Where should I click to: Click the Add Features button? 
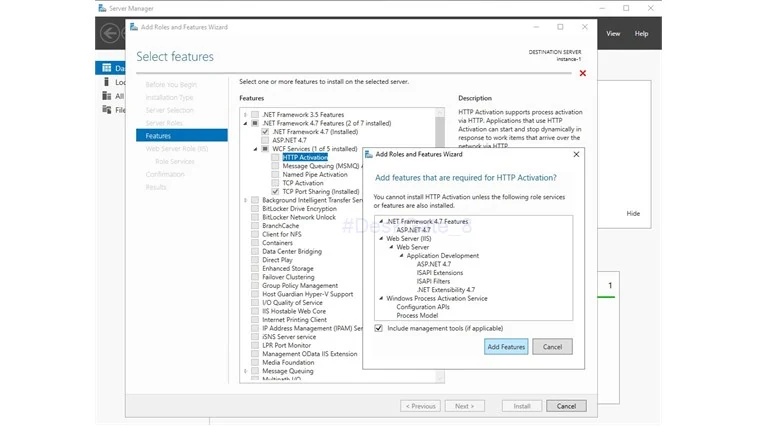[x=506, y=347]
